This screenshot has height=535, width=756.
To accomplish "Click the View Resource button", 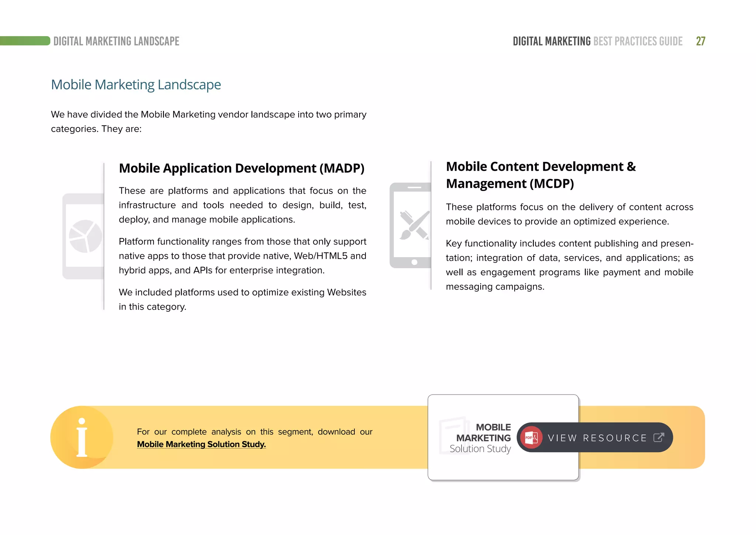I will [x=595, y=437].
